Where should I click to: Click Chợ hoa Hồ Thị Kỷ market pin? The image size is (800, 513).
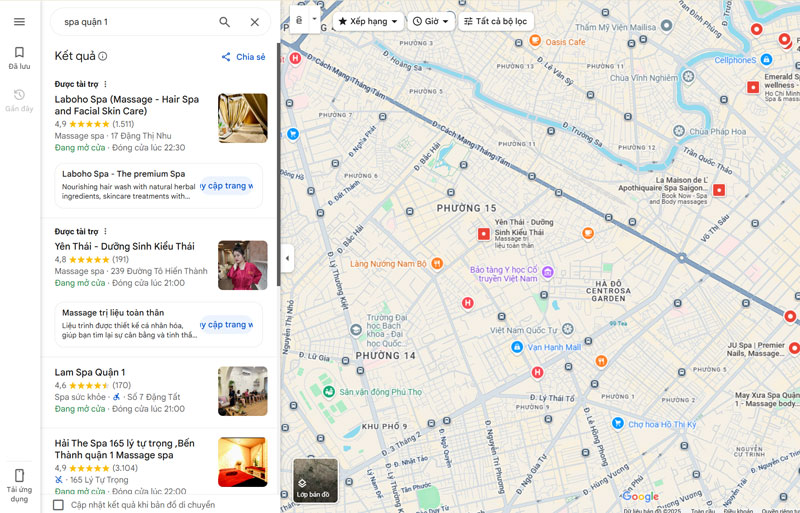[x=618, y=423]
